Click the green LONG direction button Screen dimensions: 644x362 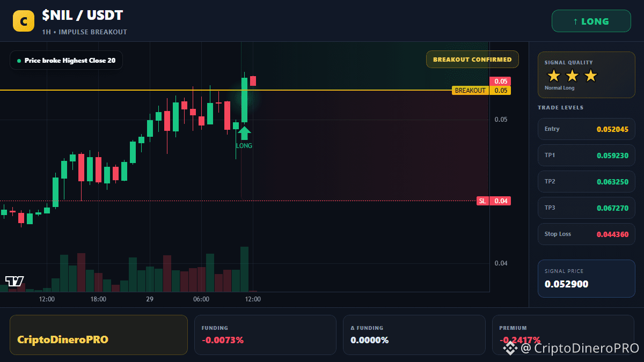point(591,21)
